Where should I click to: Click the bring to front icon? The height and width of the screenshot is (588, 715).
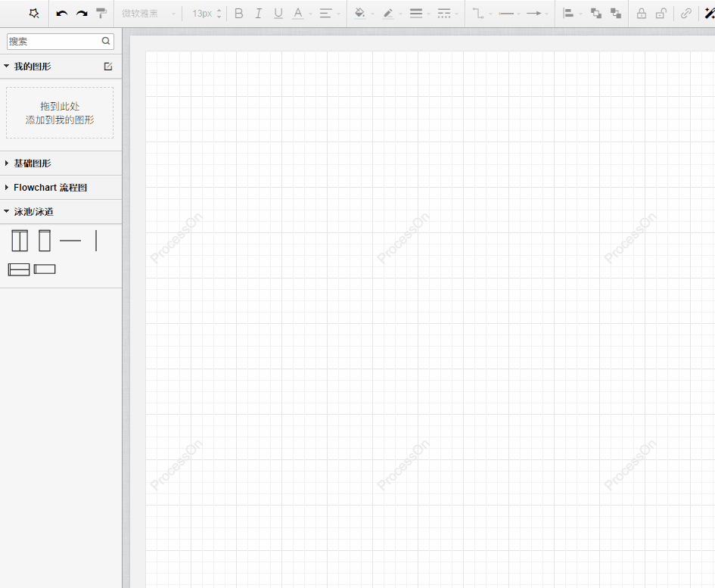[596, 13]
